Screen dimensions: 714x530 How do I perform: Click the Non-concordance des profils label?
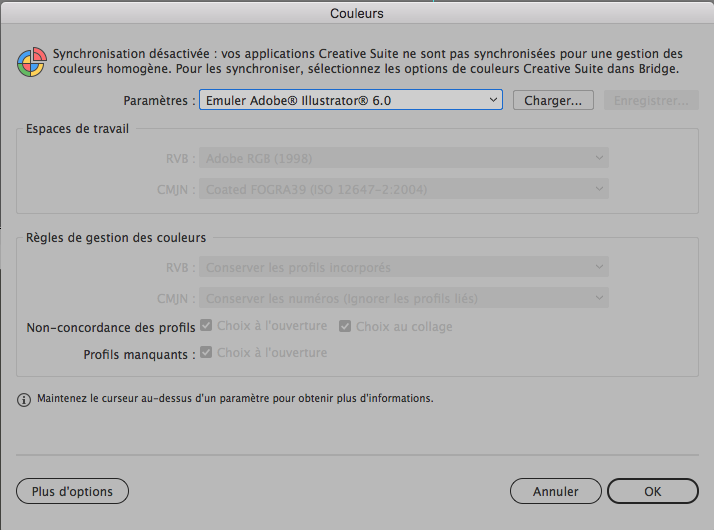click(x=111, y=327)
